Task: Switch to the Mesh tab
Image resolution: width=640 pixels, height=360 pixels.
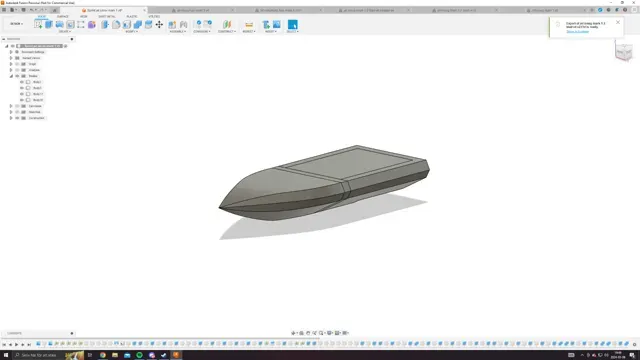Action: 84,16
